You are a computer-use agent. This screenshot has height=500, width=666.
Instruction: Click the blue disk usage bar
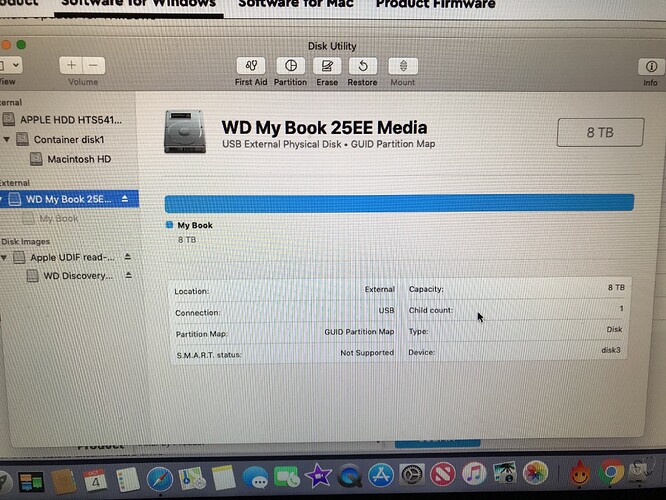pyautogui.click(x=399, y=203)
